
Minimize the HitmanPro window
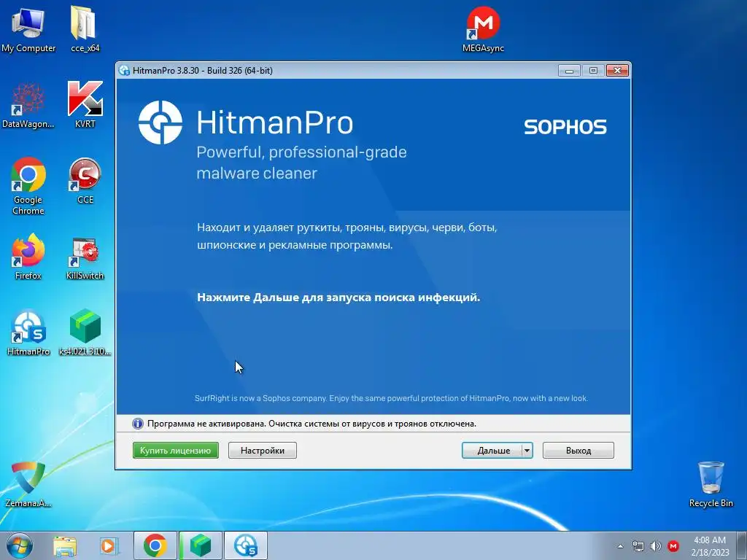569,71
